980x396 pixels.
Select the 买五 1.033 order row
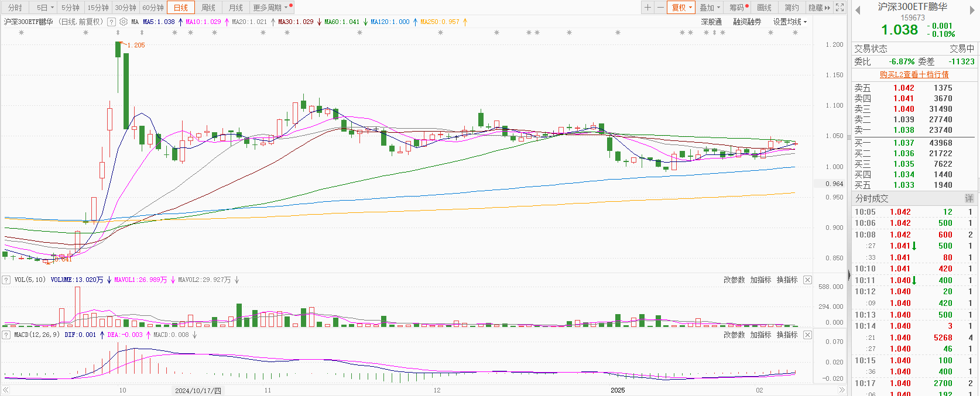click(914, 185)
